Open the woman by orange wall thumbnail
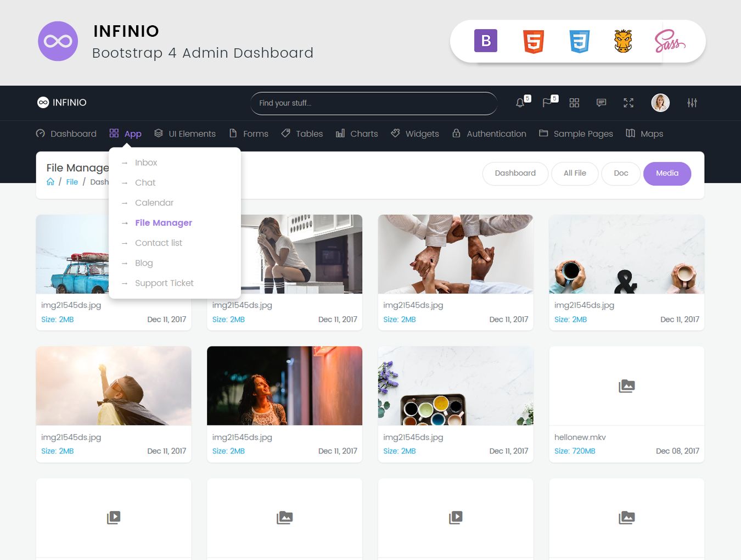 (x=284, y=386)
